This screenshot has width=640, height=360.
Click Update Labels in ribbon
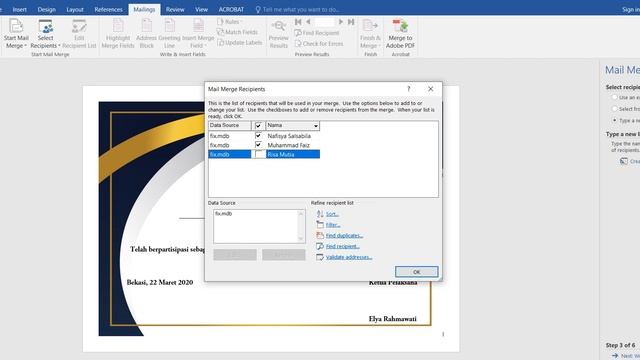click(240, 43)
